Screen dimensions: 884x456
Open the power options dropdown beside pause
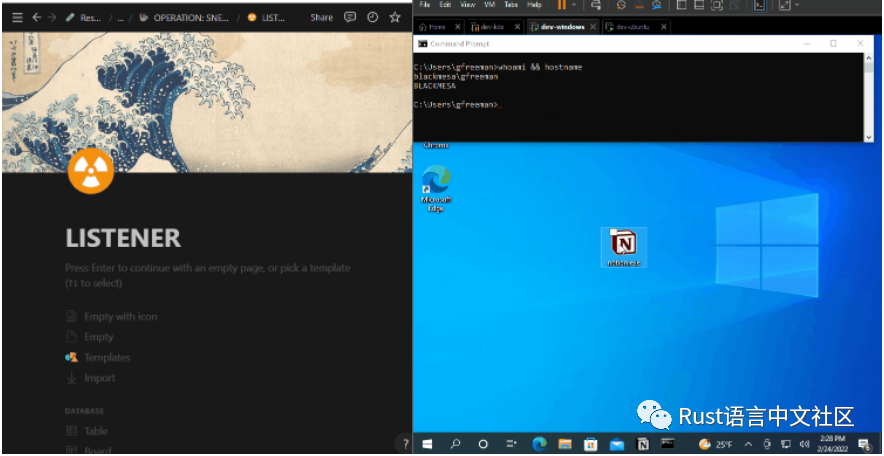point(574,5)
